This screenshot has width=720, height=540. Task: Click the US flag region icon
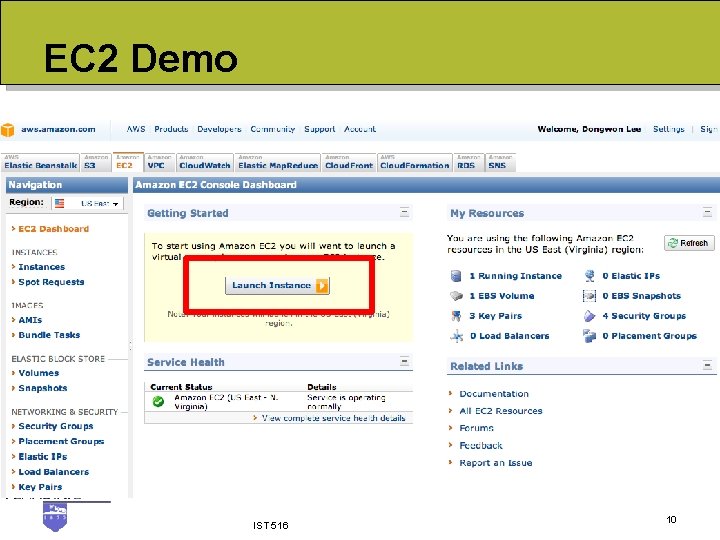[x=60, y=203]
